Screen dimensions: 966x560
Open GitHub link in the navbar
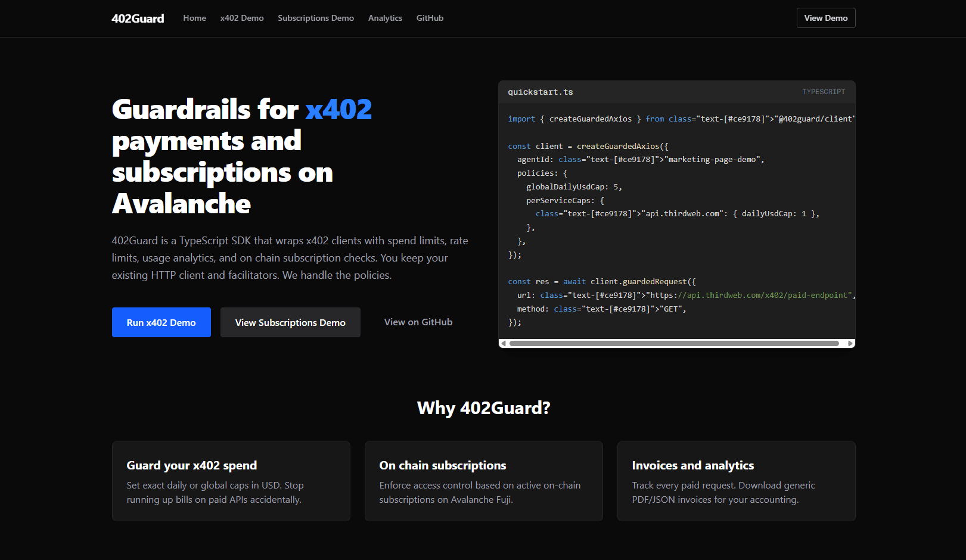coord(430,18)
